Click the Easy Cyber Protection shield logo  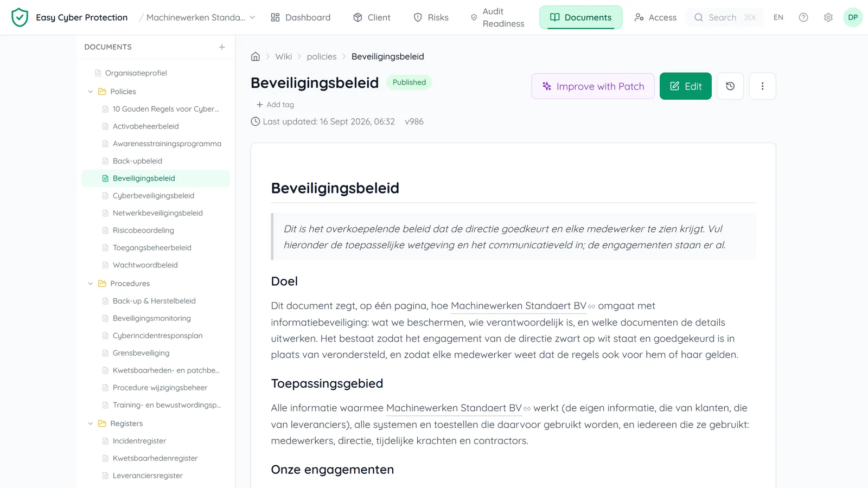(x=20, y=17)
